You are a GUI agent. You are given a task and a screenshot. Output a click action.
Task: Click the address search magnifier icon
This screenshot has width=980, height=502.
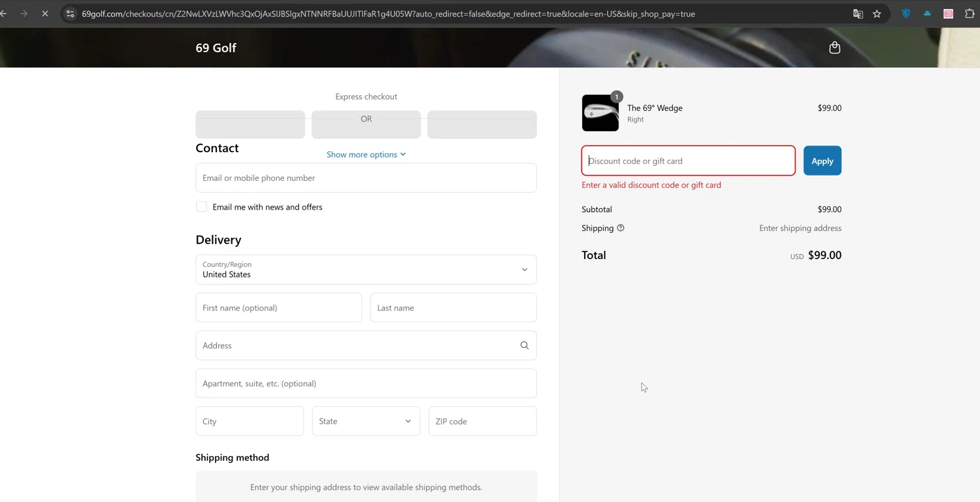[524, 345]
